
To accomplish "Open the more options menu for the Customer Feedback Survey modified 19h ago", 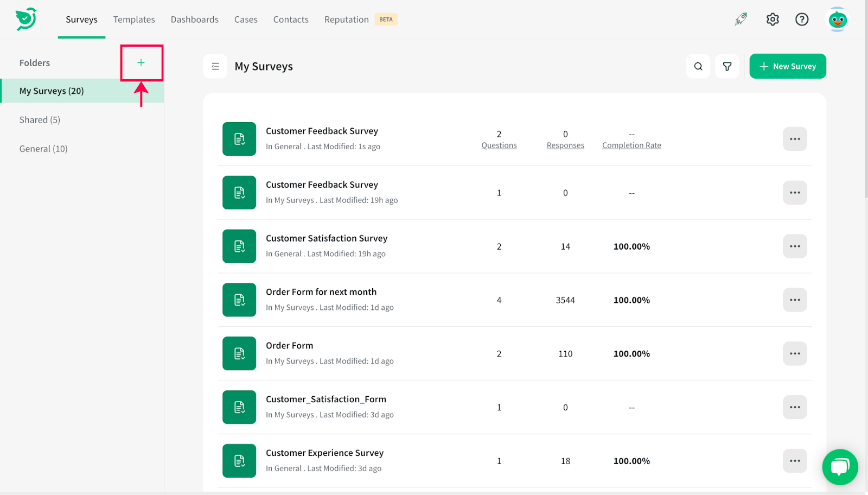I will coord(795,193).
